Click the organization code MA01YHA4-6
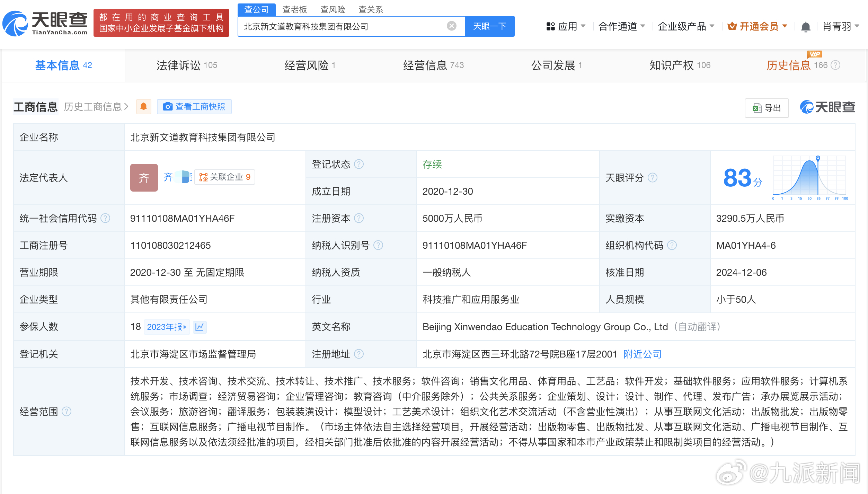 (746, 245)
